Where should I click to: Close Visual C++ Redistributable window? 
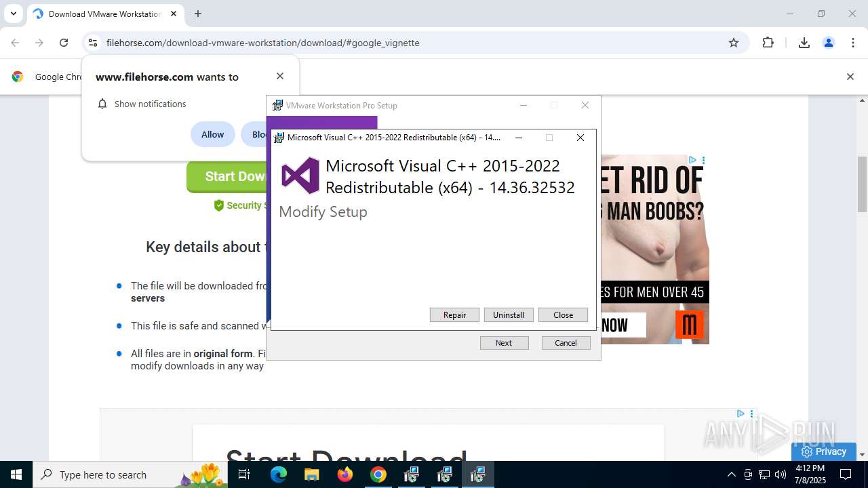[x=580, y=138]
